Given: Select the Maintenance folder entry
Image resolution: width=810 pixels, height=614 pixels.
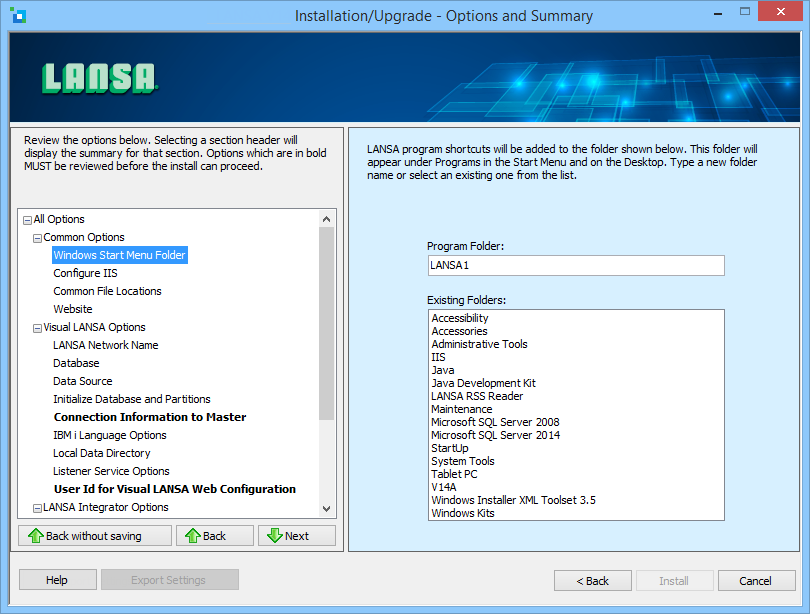Looking at the screenshot, I should 461,409.
